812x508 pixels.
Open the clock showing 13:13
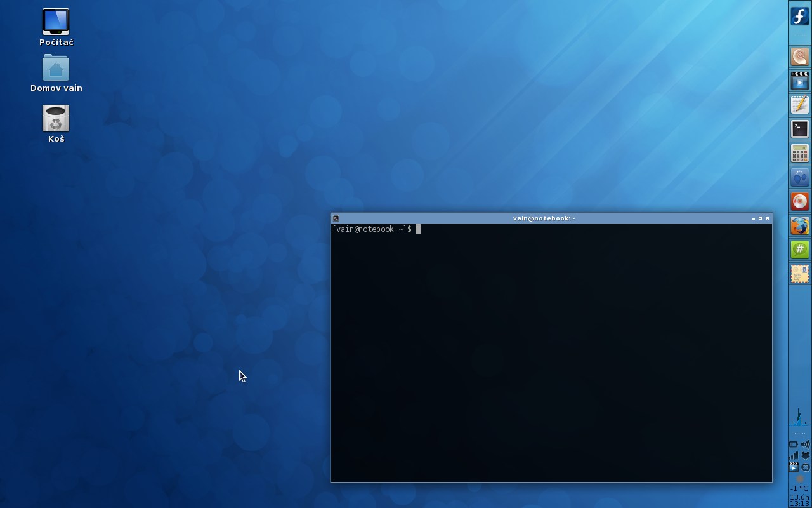click(x=799, y=500)
